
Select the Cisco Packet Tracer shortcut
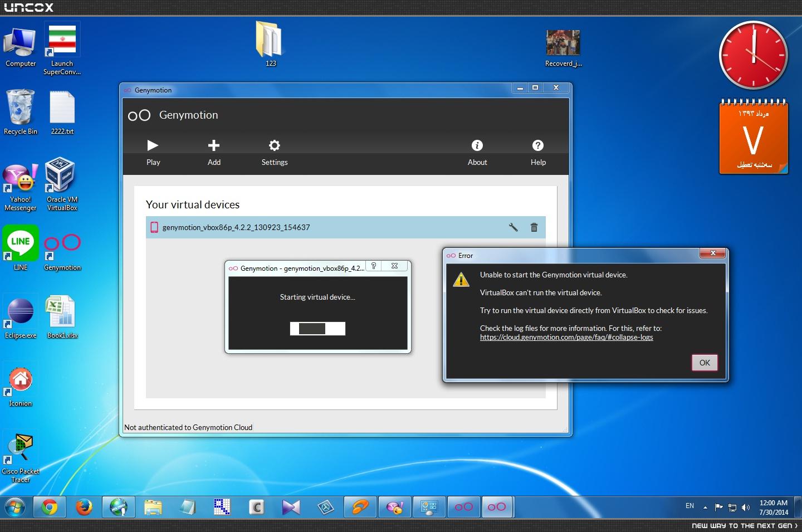(x=21, y=458)
